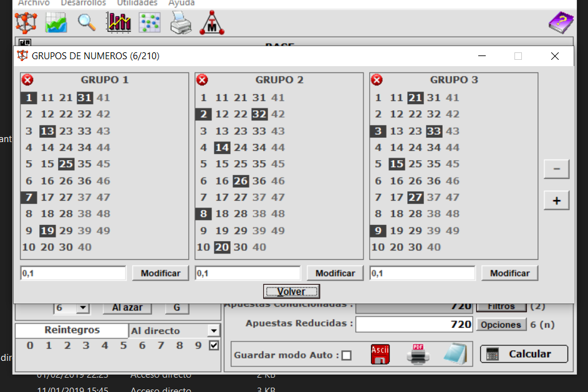This screenshot has height=392, width=588.
Task: Open the Al directo dropdown
Action: coord(213,330)
